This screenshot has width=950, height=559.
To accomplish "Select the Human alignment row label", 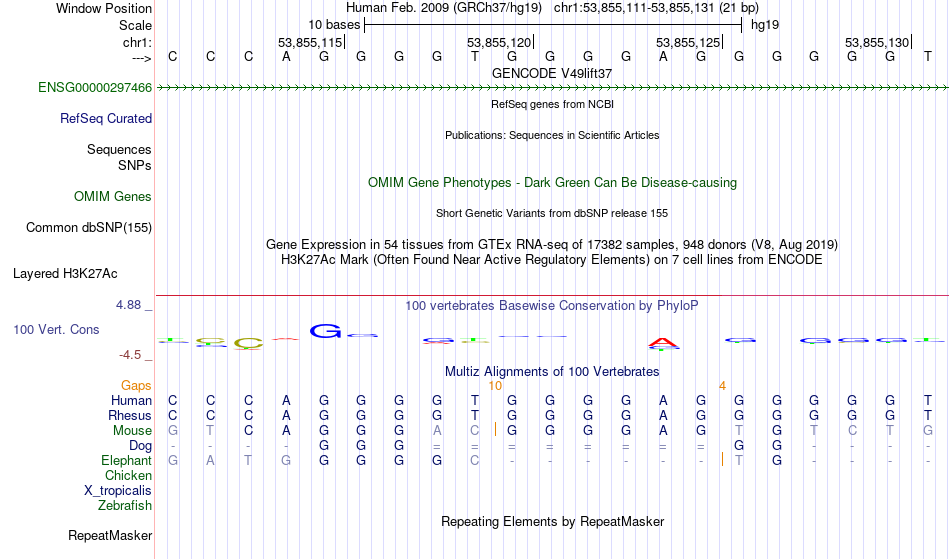I will 131,401.
